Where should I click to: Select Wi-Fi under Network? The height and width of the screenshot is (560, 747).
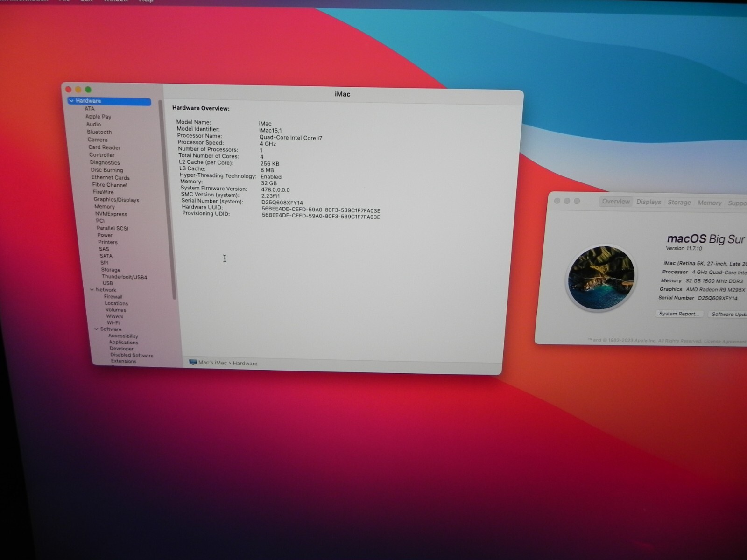[113, 322]
